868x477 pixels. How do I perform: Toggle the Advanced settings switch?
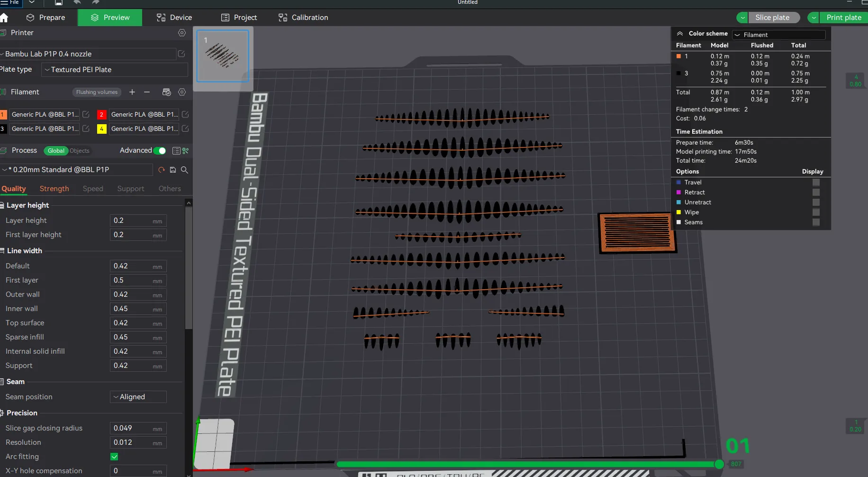point(160,151)
